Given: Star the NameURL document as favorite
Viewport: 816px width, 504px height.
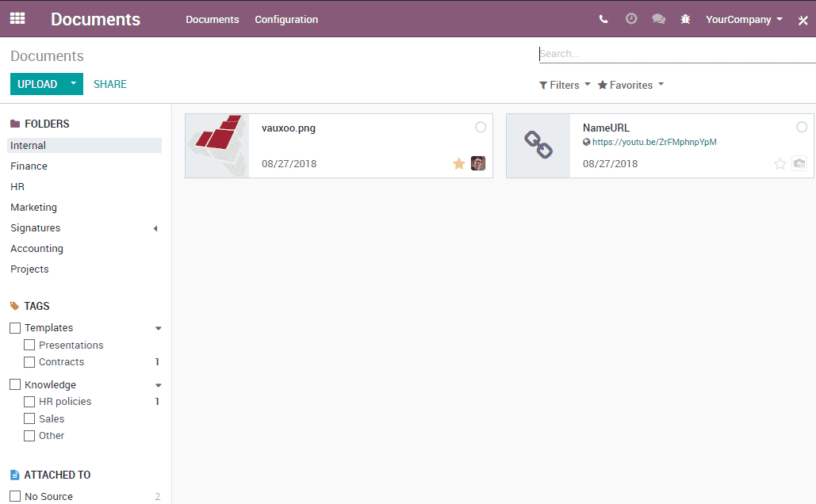Looking at the screenshot, I should point(780,164).
